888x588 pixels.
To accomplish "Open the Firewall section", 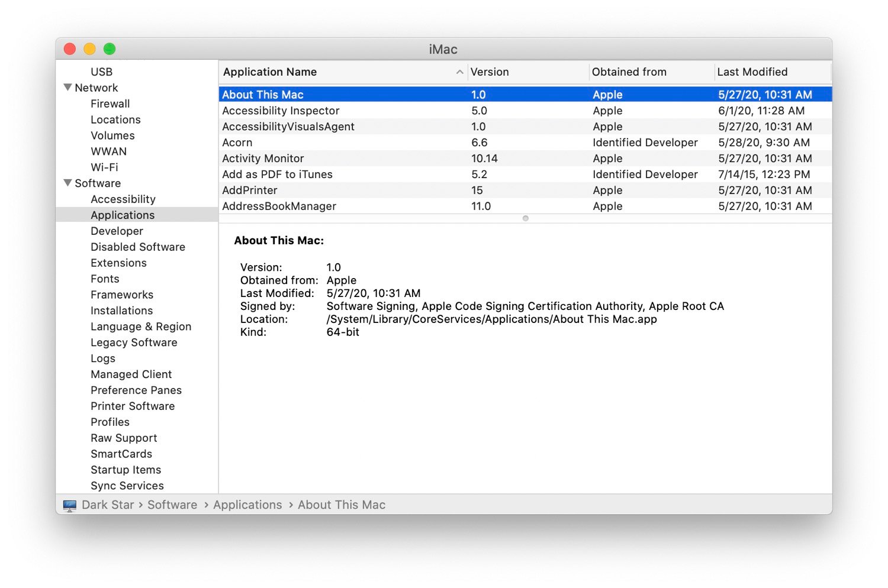I will pos(110,104).
